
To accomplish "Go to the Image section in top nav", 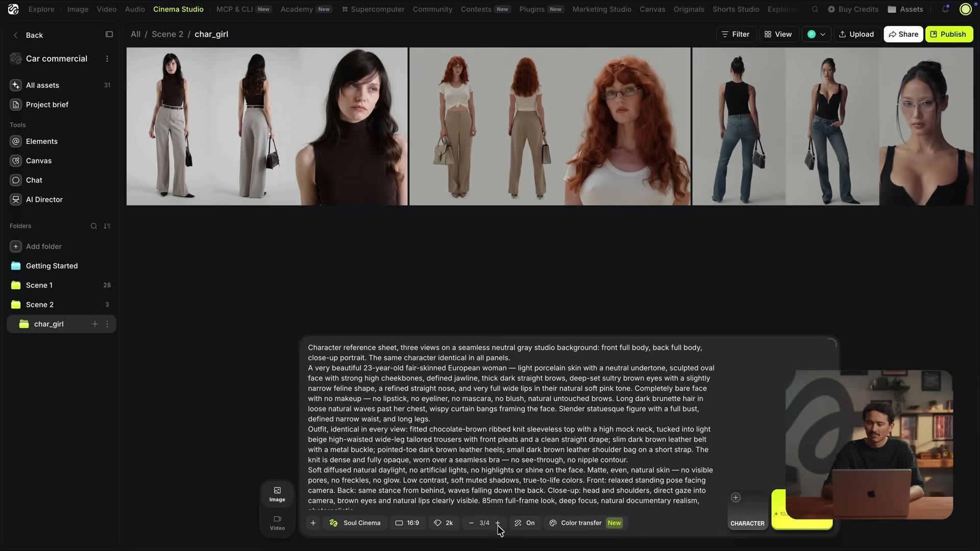I will click(78, 9).
